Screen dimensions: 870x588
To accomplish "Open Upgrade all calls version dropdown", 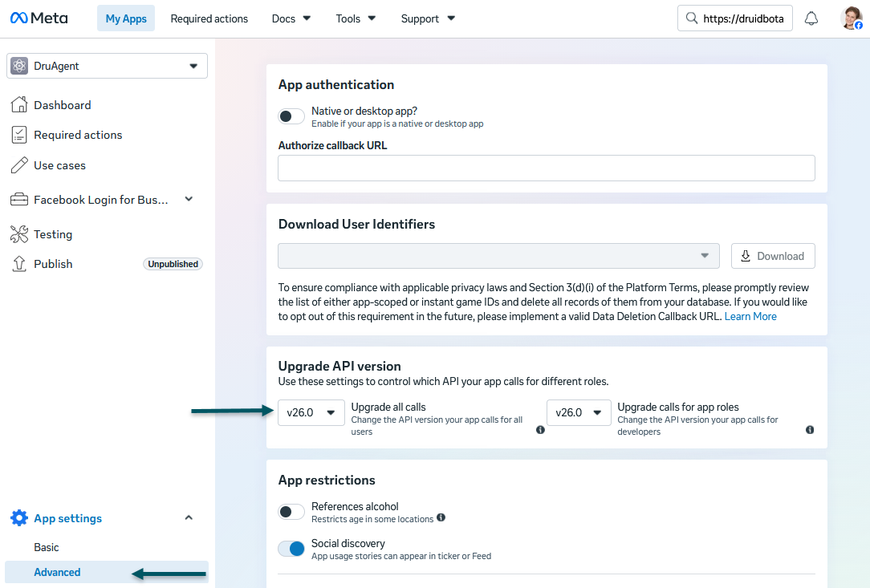I will pyautogui.click(x=311, y=412).
